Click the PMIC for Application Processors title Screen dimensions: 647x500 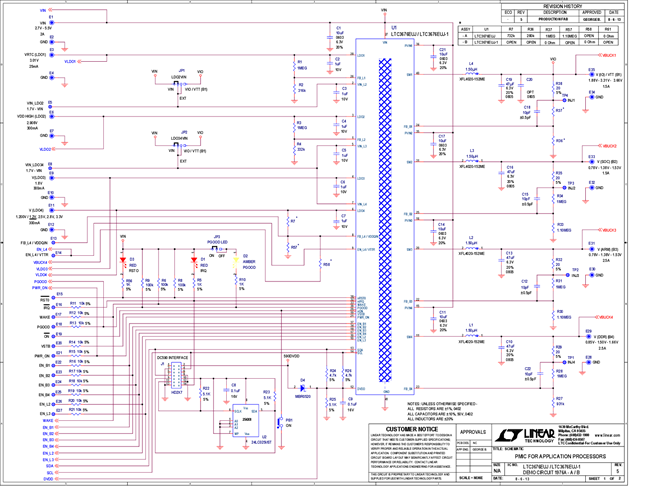[x=558, y=455]
